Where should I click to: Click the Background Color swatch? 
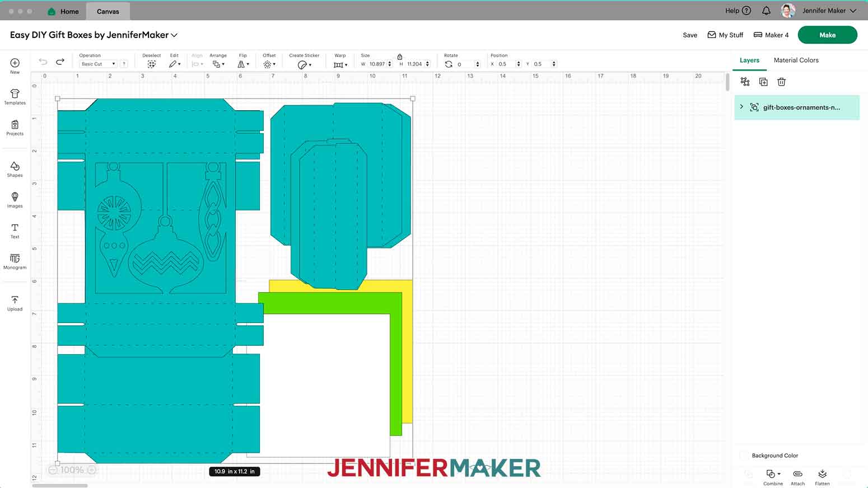pyautogui.click(x=744, y=456)
